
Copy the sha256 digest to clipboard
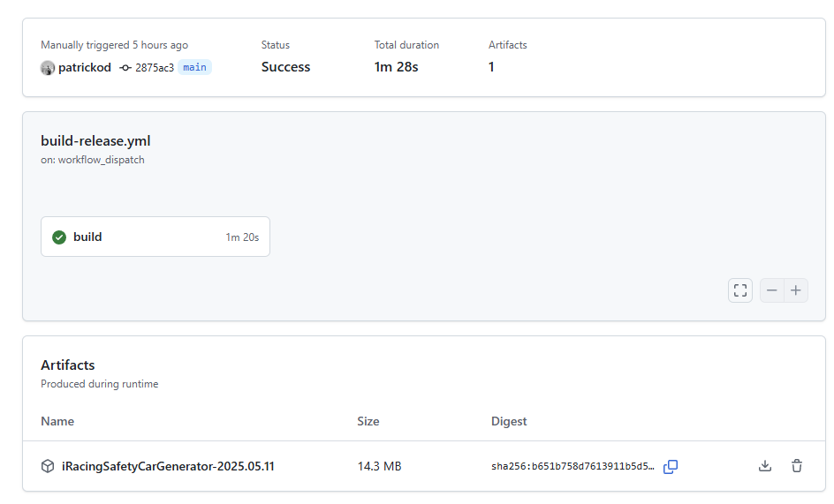(x=671, y=466)
